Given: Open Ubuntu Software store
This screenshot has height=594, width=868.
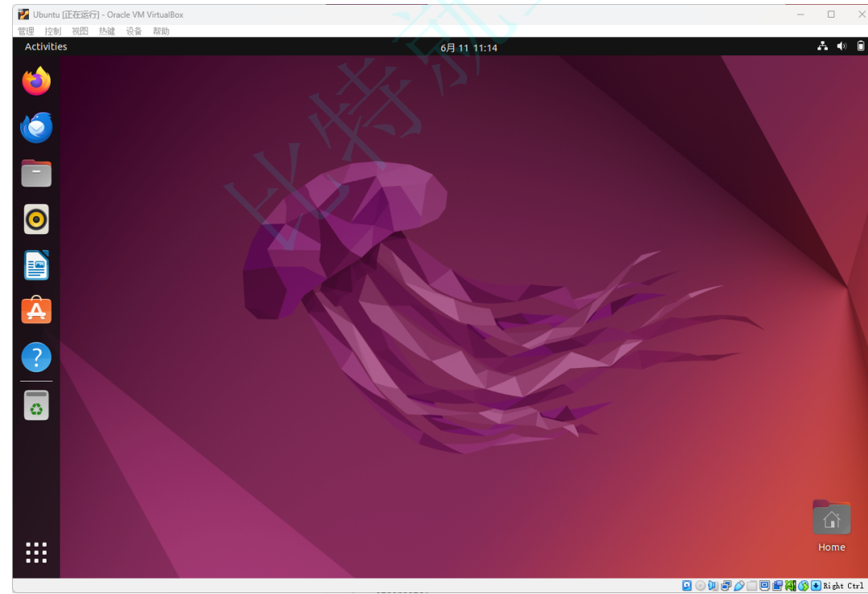Looking at the screenshot, I should (x=36, y=310).
